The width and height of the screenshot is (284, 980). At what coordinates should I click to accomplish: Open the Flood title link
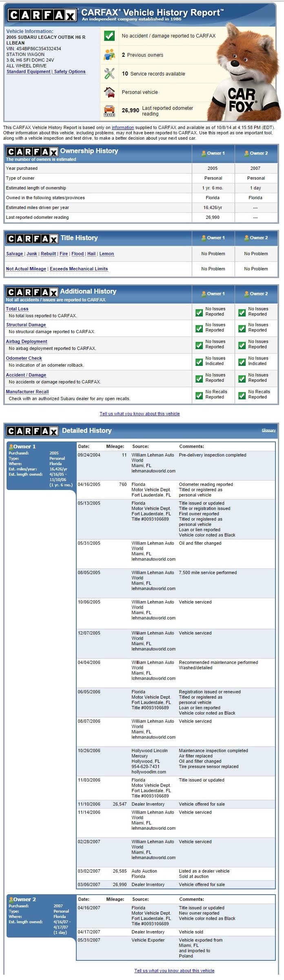(x=78, y=254)
